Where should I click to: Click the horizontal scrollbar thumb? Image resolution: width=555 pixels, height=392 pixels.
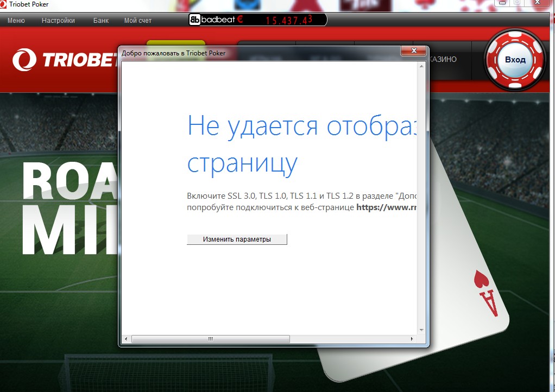click(211, 339)
